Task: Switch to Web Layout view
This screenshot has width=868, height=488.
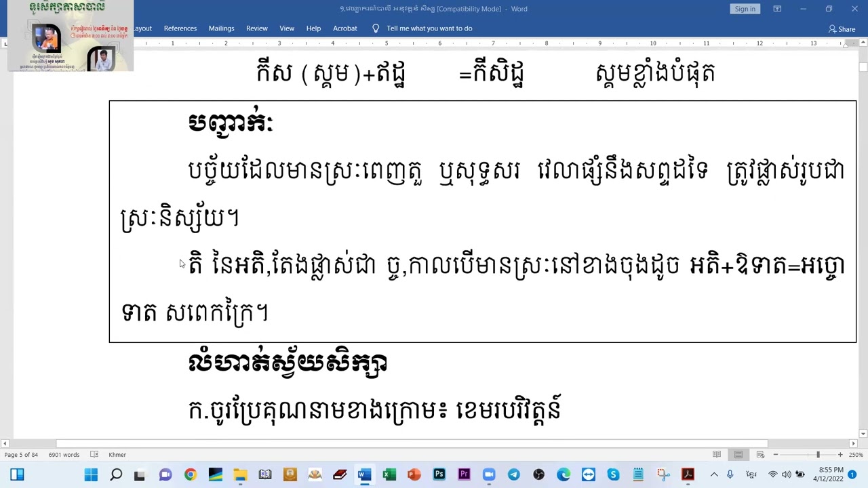Action: (760, 455)
